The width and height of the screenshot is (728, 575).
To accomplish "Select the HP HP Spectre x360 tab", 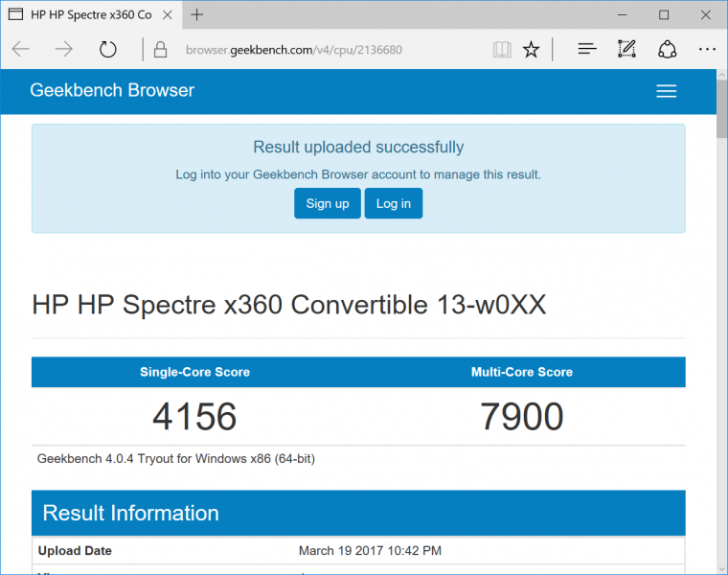I will coord(91,15).
